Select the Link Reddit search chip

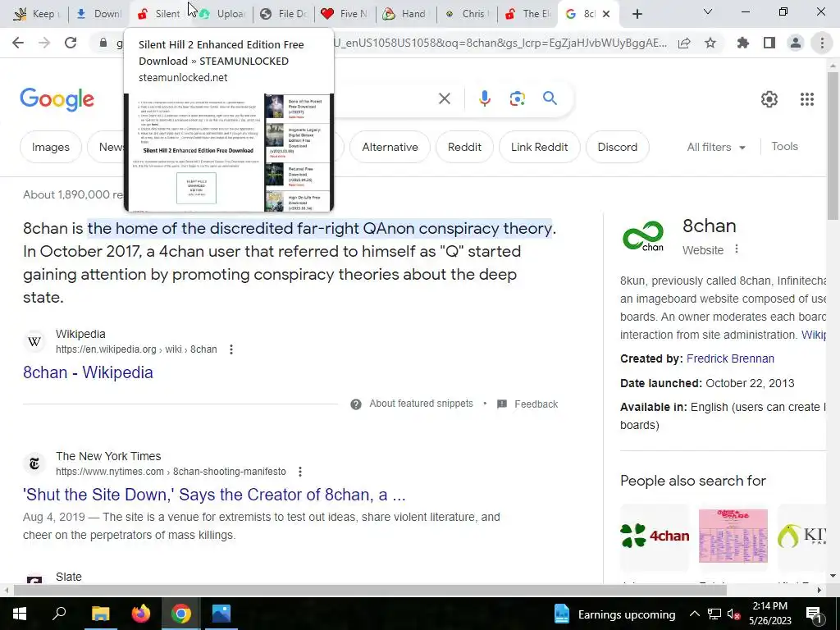539,147
